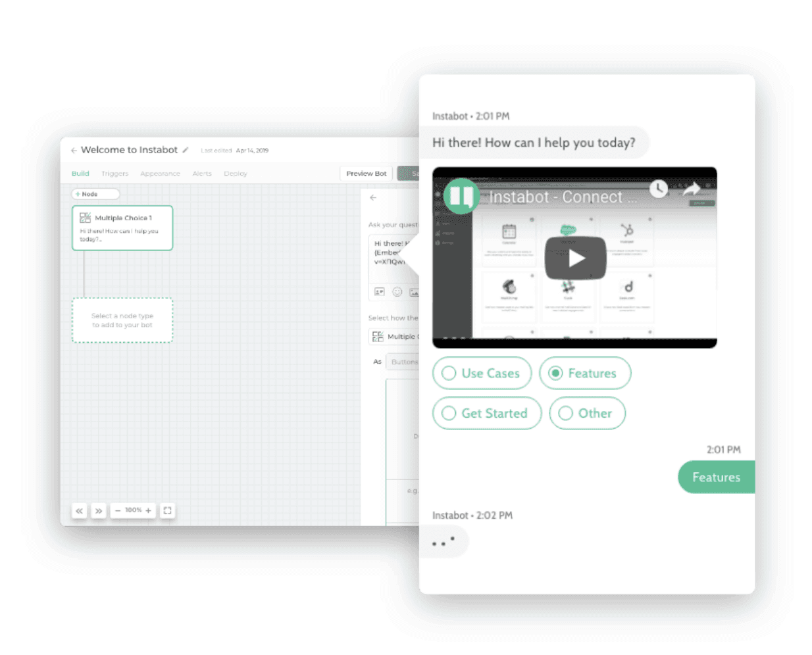Open the video title 'Instabot - Connect ...'
The width and height of the screenshot is (812, 655).
tap(563, 197)
